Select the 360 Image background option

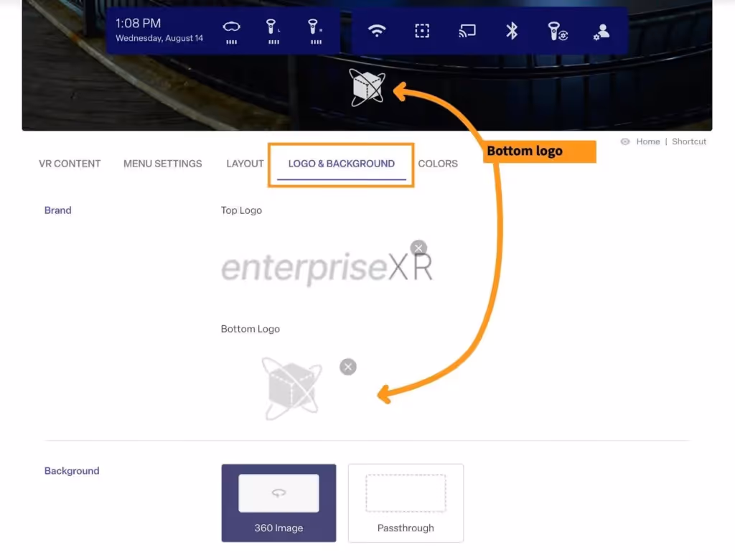[279, 503]
